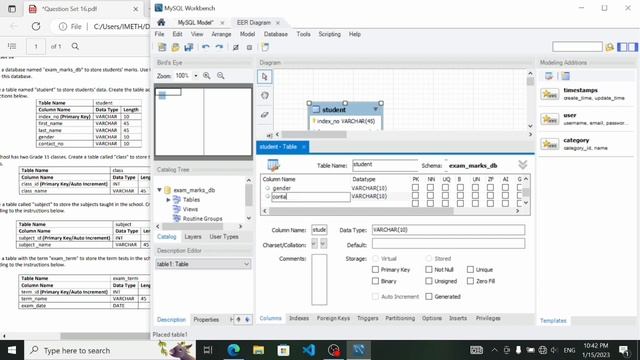The height and width of the screenshot is (360, 640).
Task: Click the redo arrow icon
Action: click(x=219, y=47)
